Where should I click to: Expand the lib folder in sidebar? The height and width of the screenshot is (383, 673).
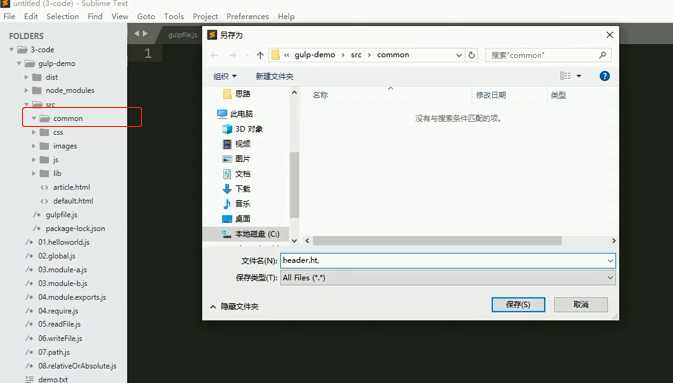coord(34,173)
